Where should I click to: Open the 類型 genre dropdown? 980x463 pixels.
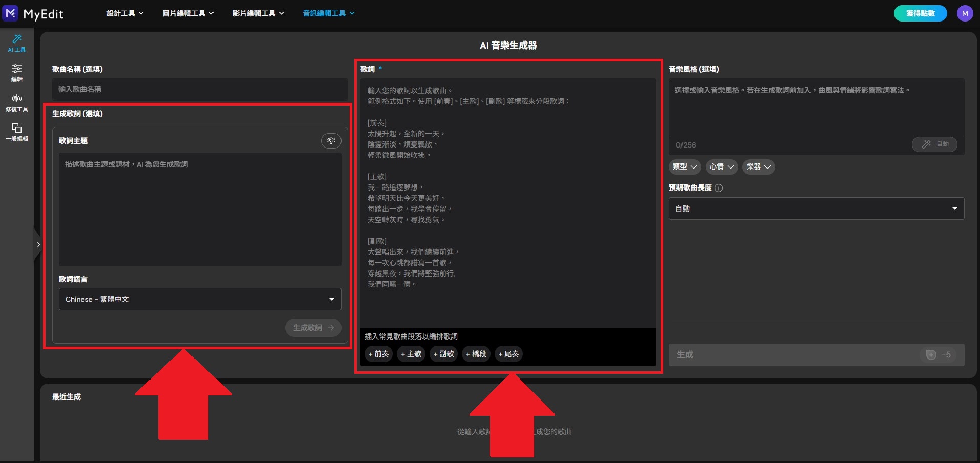tap(685, 167)
